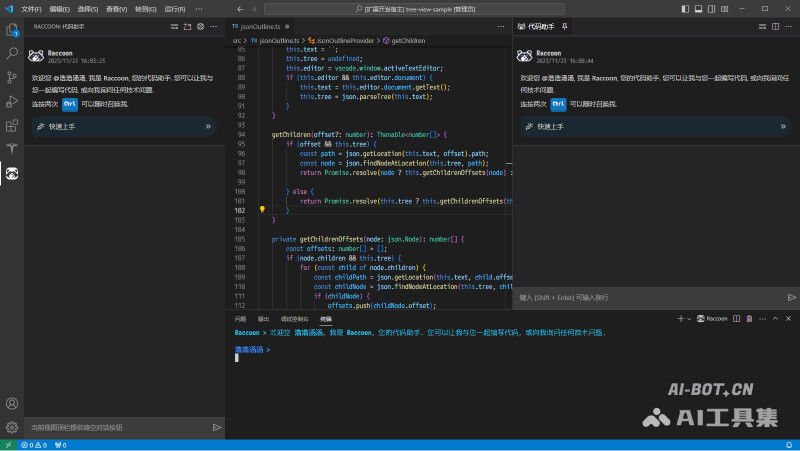
Task: Open the Run and Debug view
Action: point(12,102)
